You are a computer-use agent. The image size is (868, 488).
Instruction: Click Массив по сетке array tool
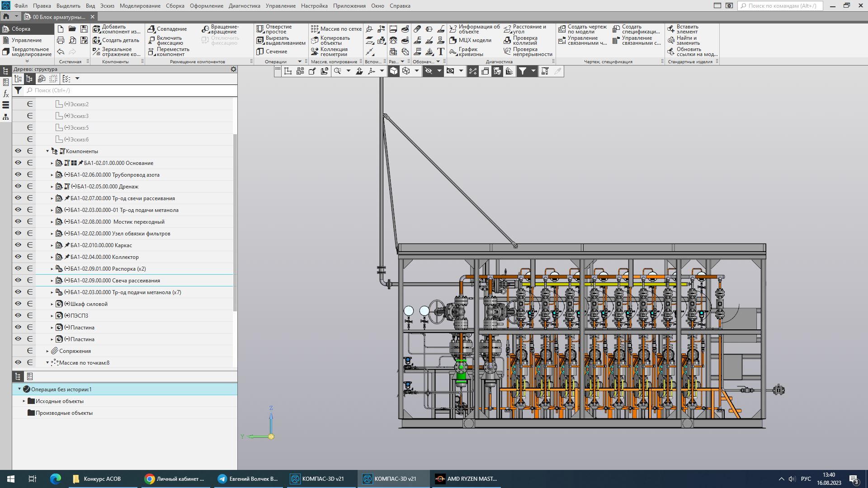coord(315,29)
